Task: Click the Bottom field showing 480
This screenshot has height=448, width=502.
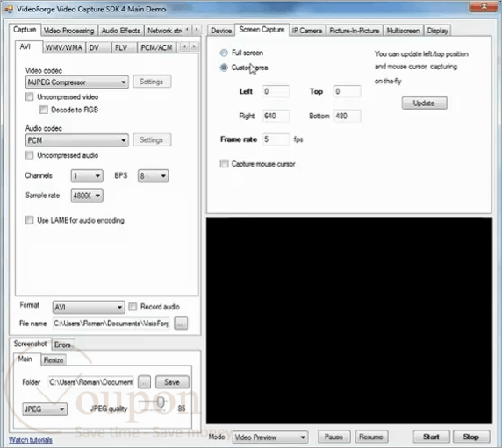Action: coord(348,116)
